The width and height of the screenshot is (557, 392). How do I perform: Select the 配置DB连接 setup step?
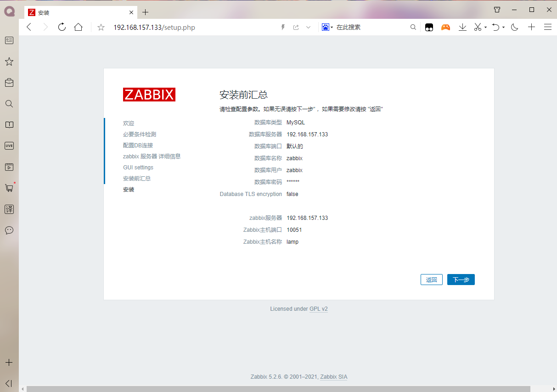tap(138, 146)
